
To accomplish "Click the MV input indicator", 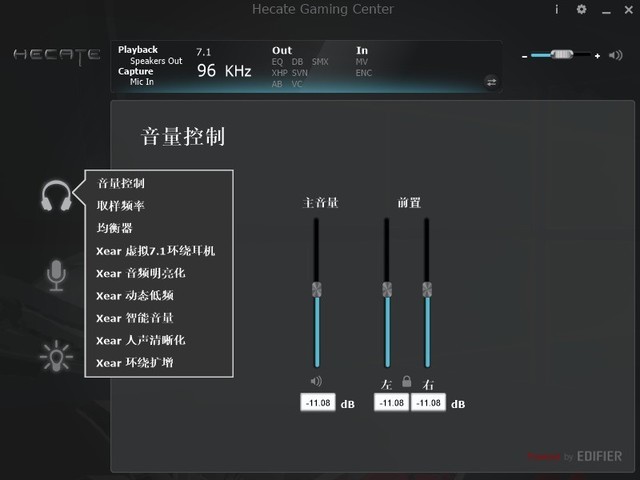I will coord(362,62).
